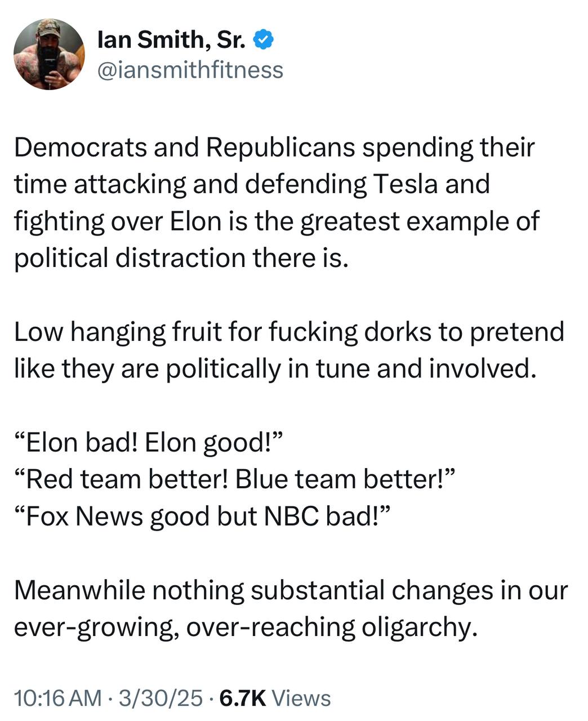Open the Ian Smith, Sr. display name
The image size is (588, 721).
[x=173, y=39]
